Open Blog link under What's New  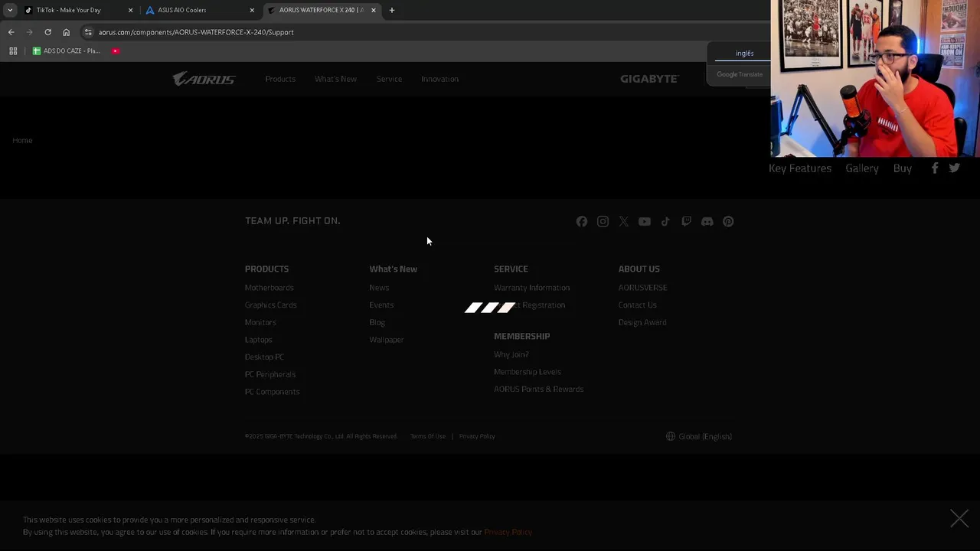tap(377, 322)
